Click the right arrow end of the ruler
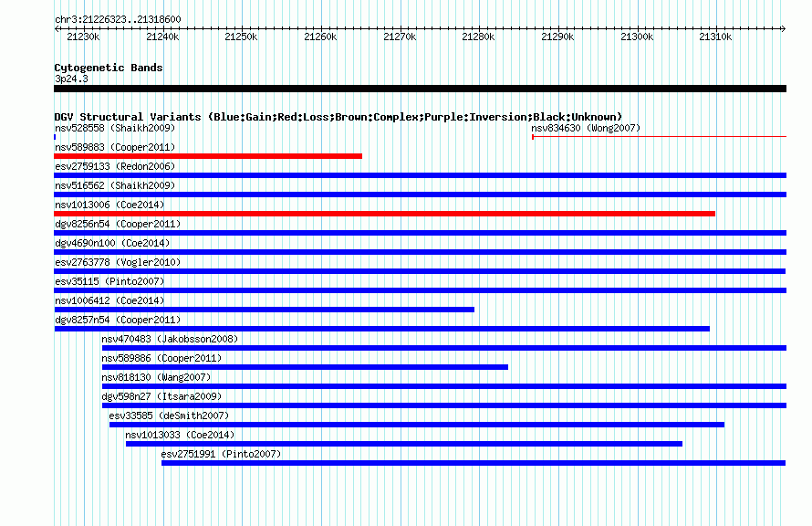This screenshot has width=812, height=526. [x=784, y=28]
